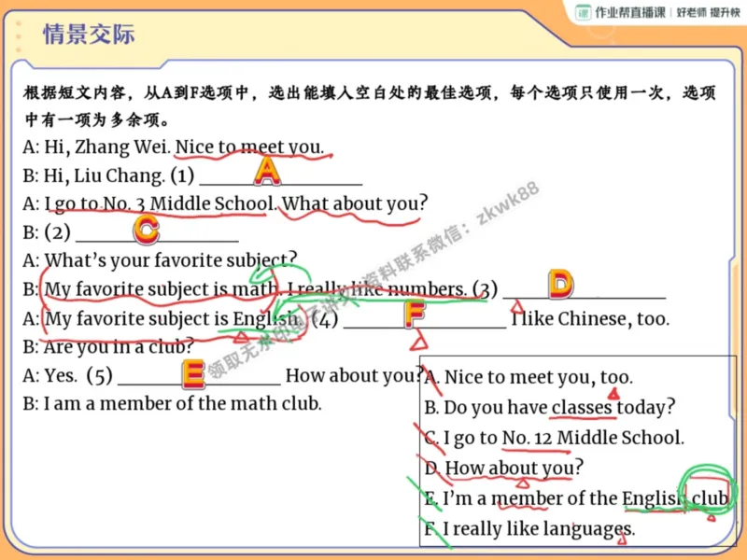747x560 pixels.
Task: Click the Chinese instruction paragraph starting 根据短文内容
Action: pyautogui.click(x=370, y=105)
